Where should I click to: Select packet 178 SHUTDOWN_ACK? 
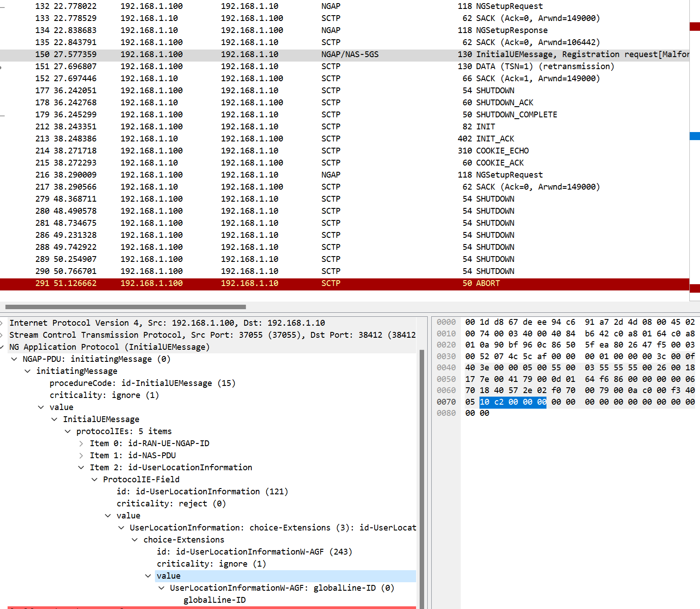(268, 103)
